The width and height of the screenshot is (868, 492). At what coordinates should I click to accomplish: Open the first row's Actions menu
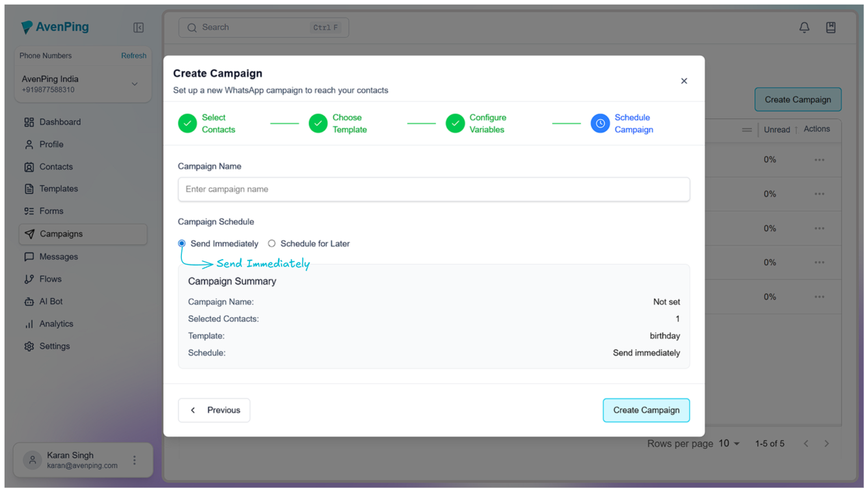pyautogui.click(x=819, y=160)
